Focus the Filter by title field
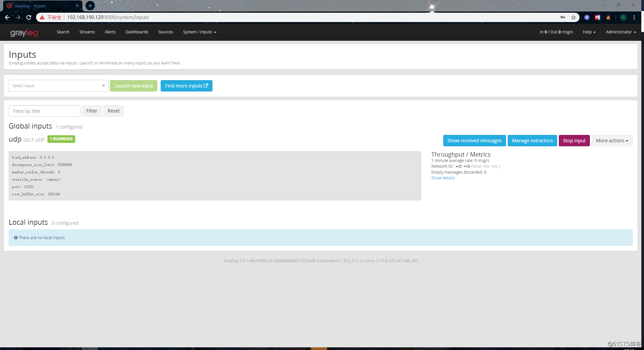The height and width of the screenshot is (350, 644). point(44,111)
